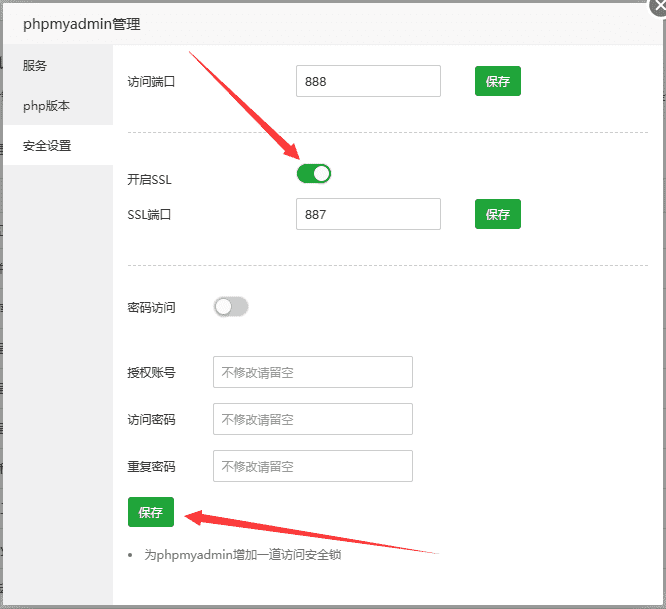Screen dimensions: 666x609
Task: Click the 授权账号 input field
Action: 313,372
